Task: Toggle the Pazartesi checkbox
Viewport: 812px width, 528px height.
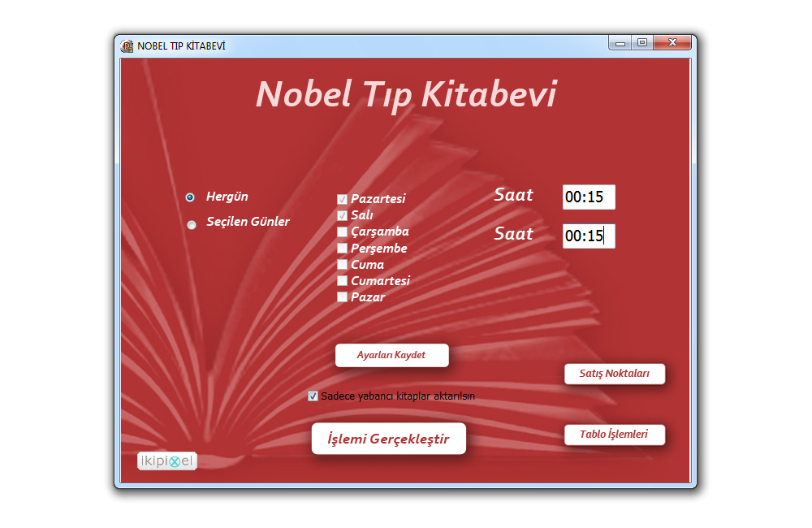Action: click(342, 200)
